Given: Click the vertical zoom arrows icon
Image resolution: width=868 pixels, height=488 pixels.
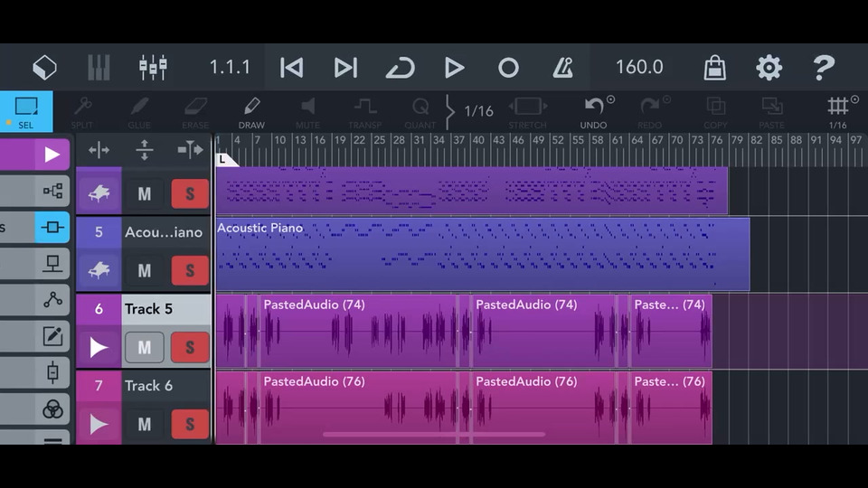Looking at the screenshot, I should (x=145, y=150).
